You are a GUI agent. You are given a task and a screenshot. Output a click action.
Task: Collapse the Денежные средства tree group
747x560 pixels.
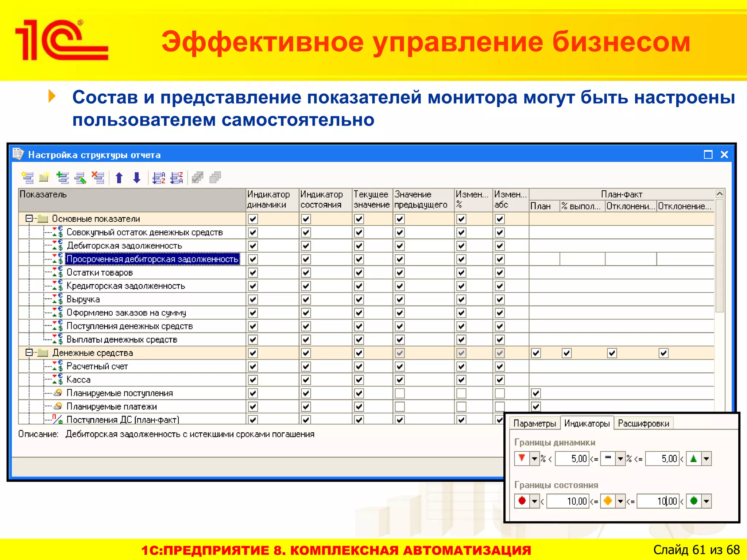tap(29, 352)
